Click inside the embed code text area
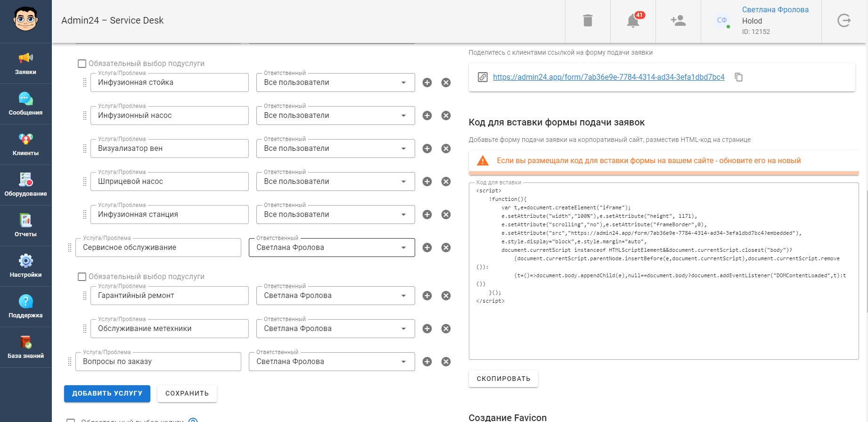Screen dimensions: 868x422 (x=663, y=271)
